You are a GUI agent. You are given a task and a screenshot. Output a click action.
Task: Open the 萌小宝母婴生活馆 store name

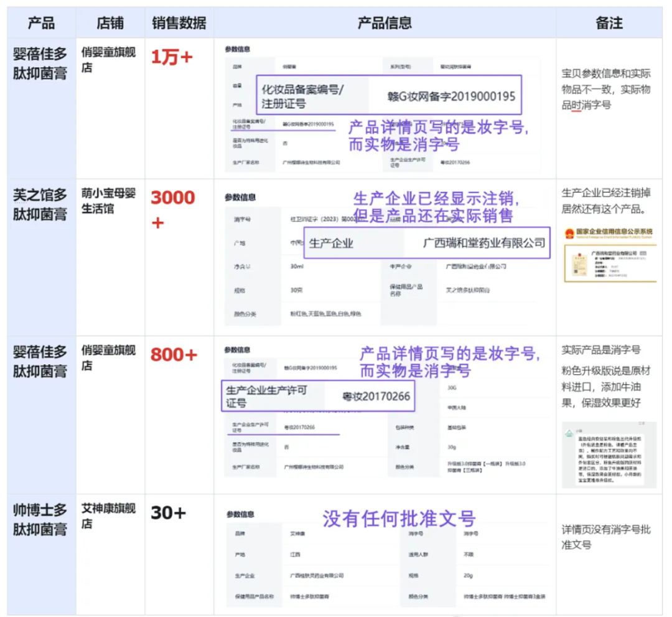click(109, 200)
